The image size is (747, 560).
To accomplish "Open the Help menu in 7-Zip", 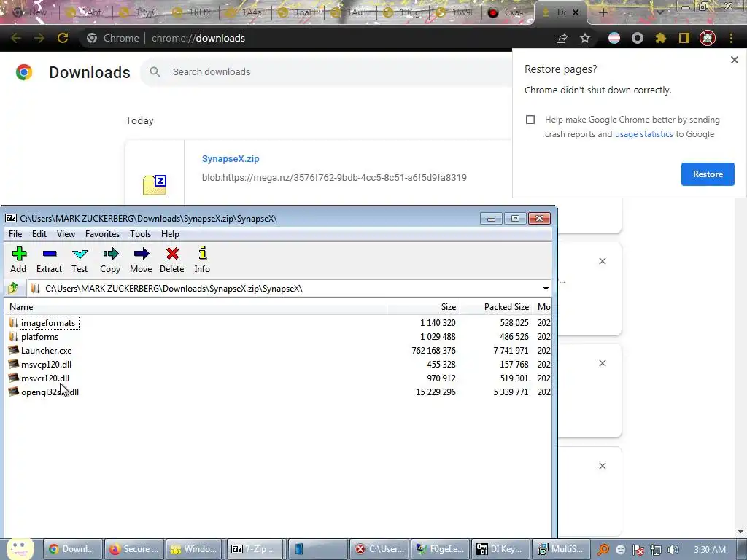I will click(170, 234).
